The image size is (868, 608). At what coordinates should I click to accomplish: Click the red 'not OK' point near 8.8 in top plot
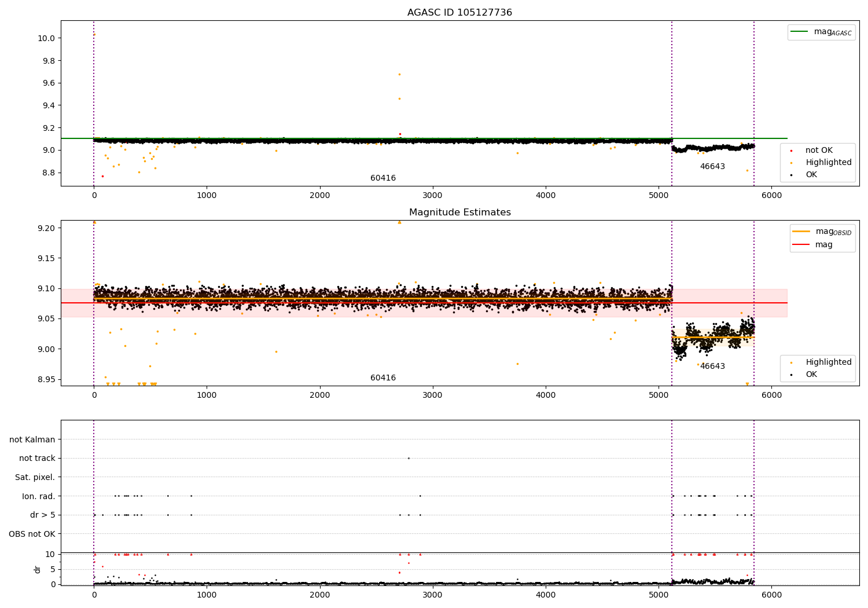click(x=102, y=176)
